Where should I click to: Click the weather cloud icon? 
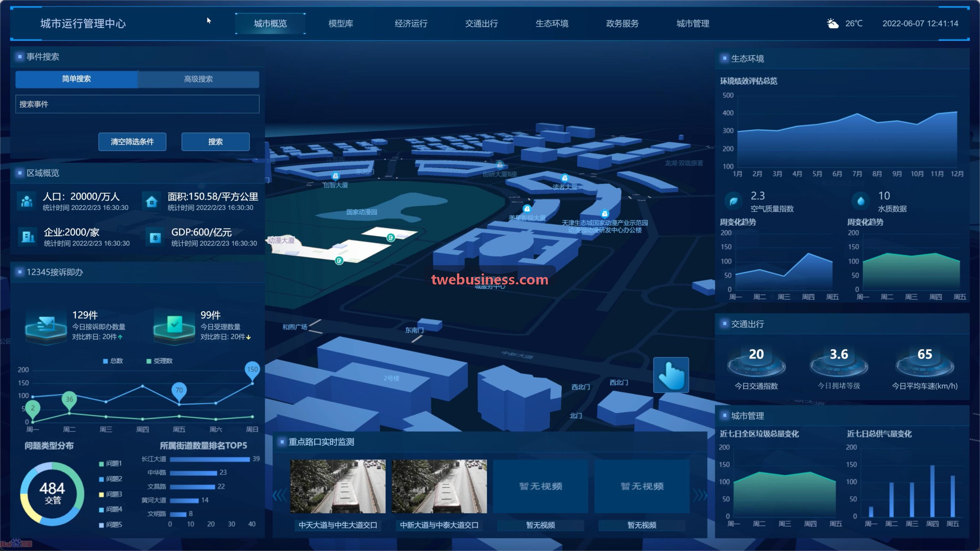pyautogui.click(x=832, y=24)
